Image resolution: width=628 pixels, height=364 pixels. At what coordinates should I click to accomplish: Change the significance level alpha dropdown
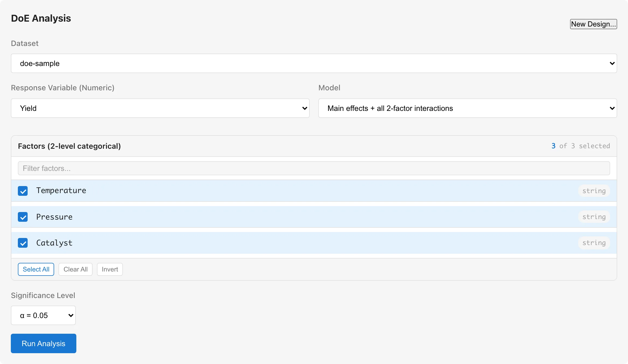tap(43, 315)
